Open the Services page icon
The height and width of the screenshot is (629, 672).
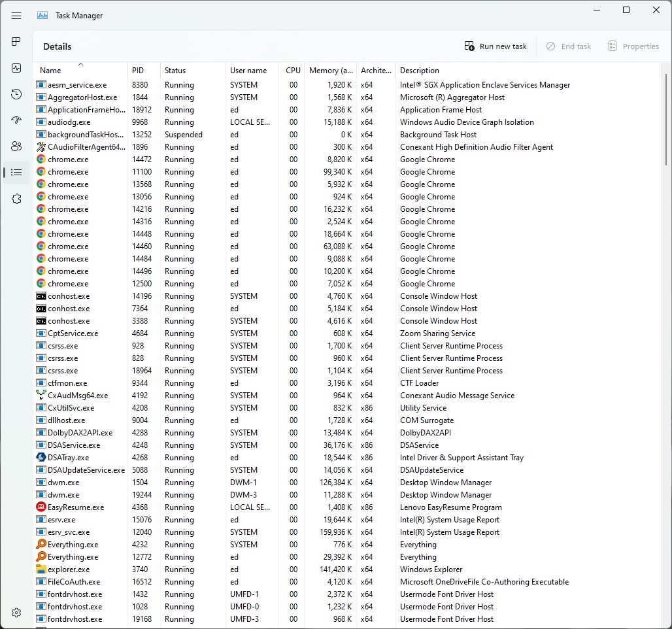pyautogui.click(x=16, y=199)
